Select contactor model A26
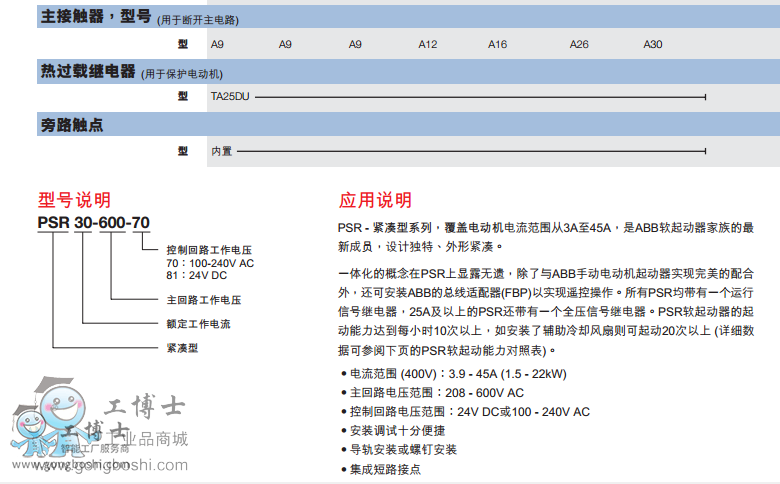Viewport: 780px width, 484px height. coord(579,44)
